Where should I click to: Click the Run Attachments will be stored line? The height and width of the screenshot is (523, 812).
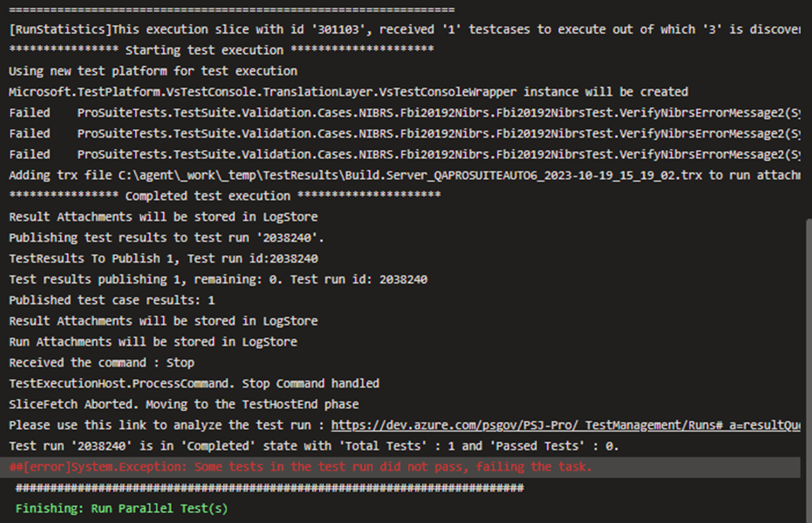153,341
